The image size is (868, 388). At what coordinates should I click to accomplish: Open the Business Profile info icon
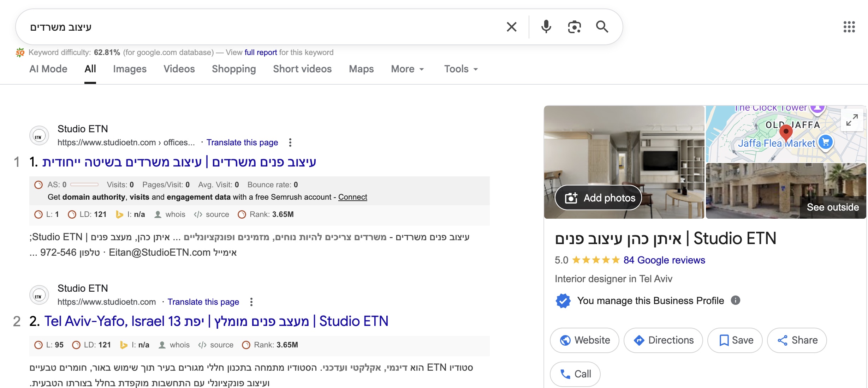(x=736, y=300)
